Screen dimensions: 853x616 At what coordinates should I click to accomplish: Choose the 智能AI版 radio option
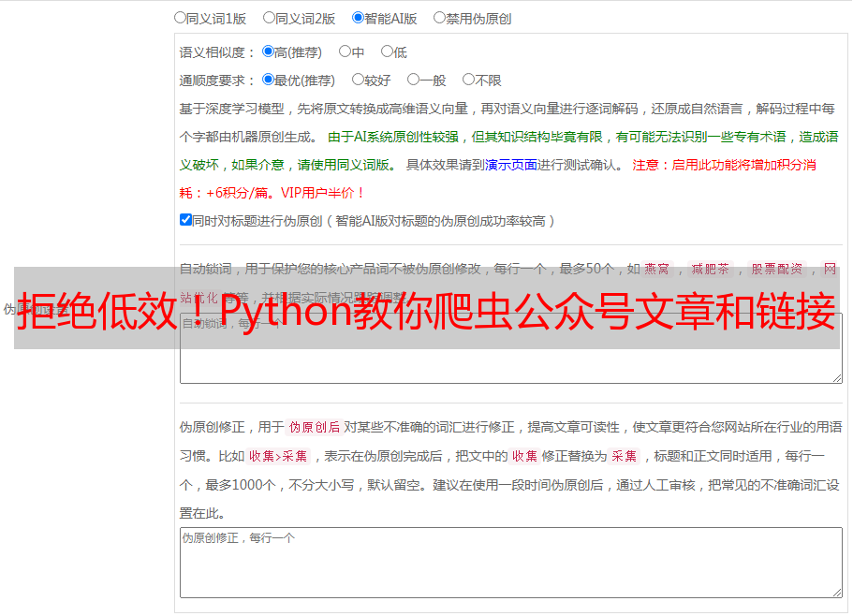point(358,18)
